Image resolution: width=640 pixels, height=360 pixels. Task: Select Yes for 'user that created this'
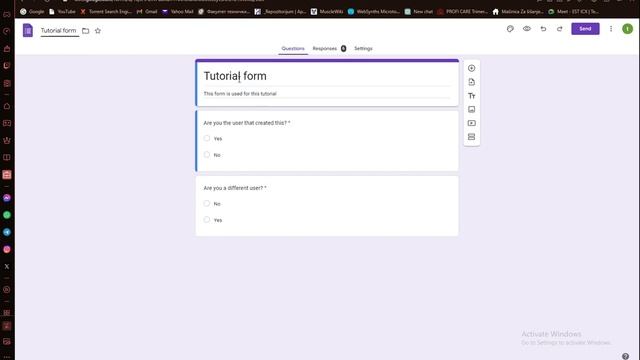[207, 138]
